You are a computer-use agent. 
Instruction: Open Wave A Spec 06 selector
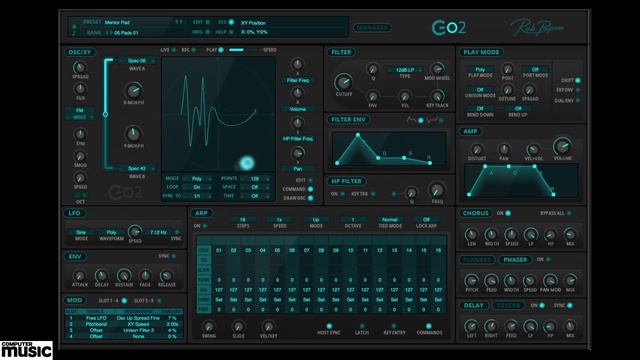tap(137, 60)
